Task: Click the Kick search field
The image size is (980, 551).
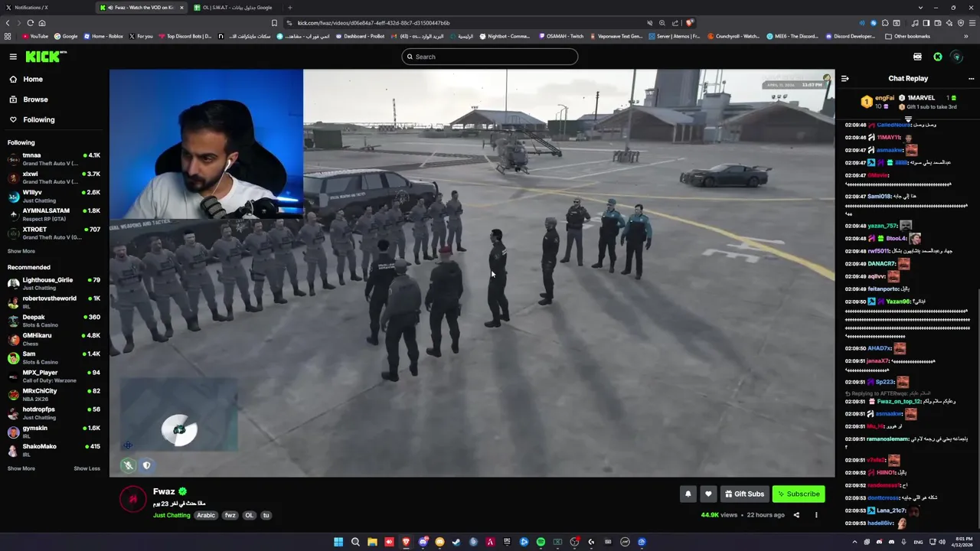Action: click(490, 57)
